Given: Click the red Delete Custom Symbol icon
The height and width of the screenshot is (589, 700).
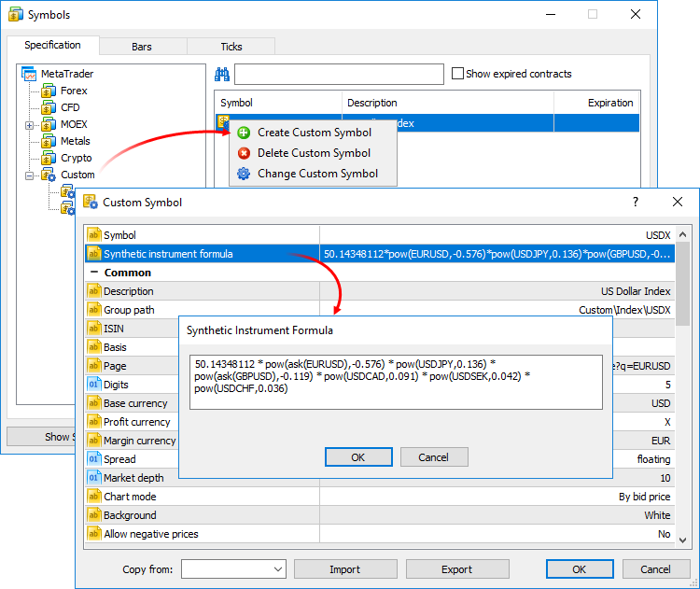Looking at the screenshot, I should pyautogui.click(x=244, y=153).
